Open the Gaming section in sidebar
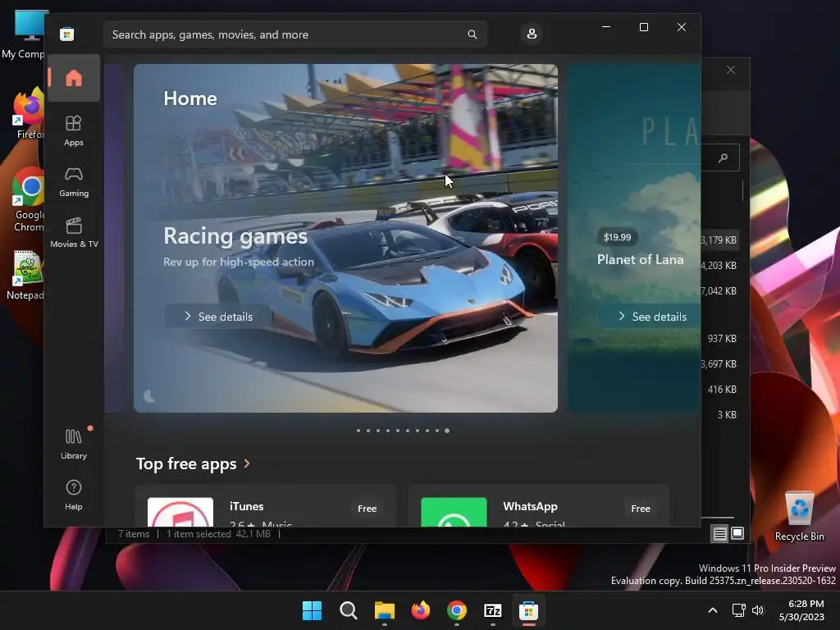840x630 pixels. point(73,181)
